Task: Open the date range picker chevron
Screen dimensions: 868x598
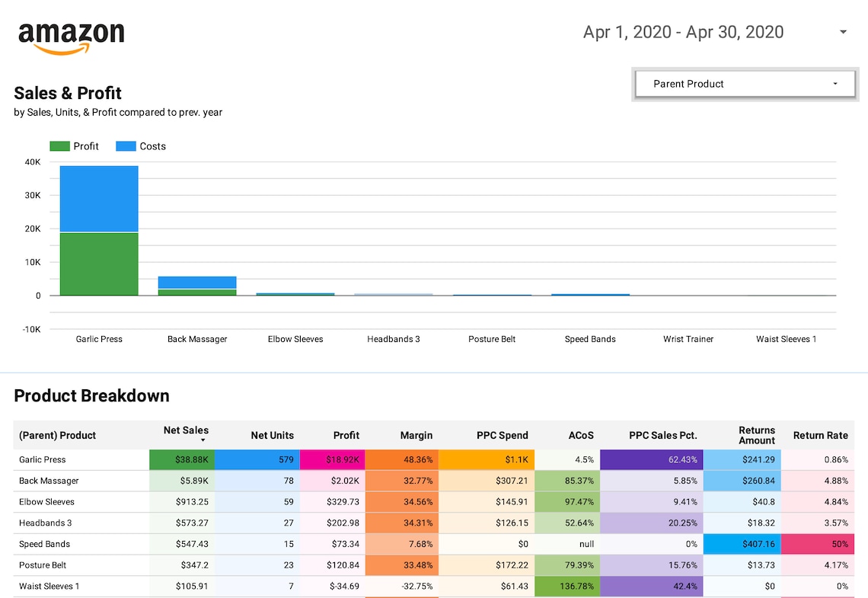Action: coord(842,32)
